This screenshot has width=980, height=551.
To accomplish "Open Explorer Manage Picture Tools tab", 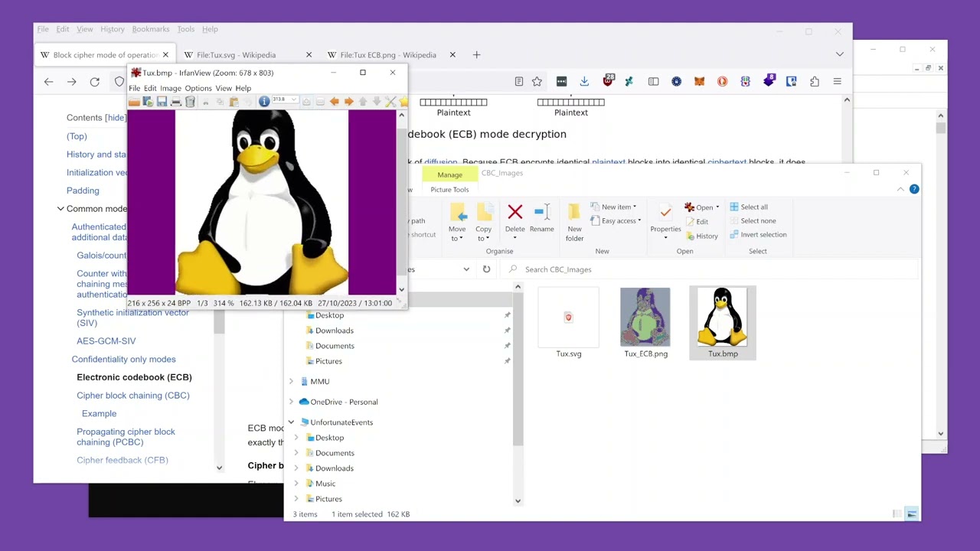I will (x=449, y=175).
